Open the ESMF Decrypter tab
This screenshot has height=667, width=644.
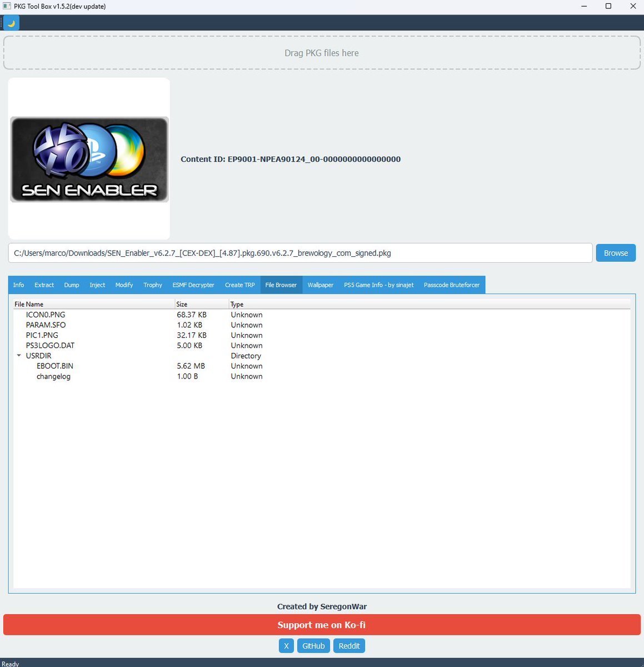[x=193, y=285]
